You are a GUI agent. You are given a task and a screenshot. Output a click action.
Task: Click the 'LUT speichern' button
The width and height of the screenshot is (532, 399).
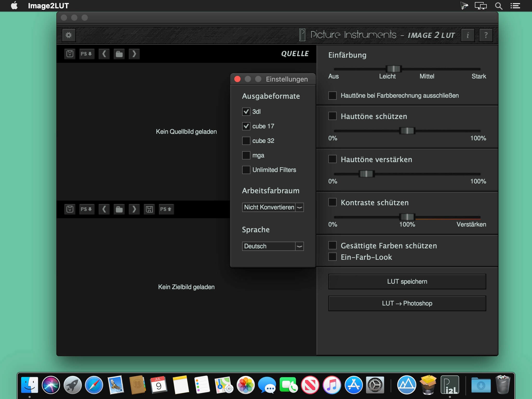coord(407,282)
